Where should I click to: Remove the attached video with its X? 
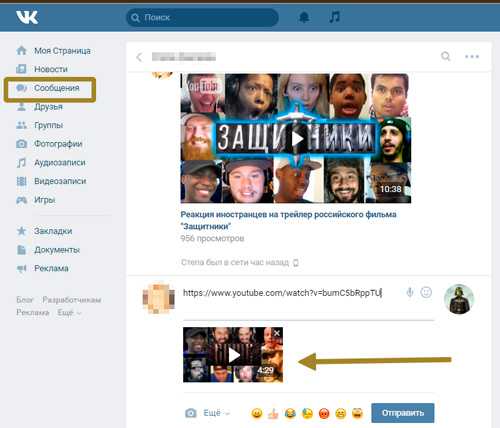click(x=277, y=333)
